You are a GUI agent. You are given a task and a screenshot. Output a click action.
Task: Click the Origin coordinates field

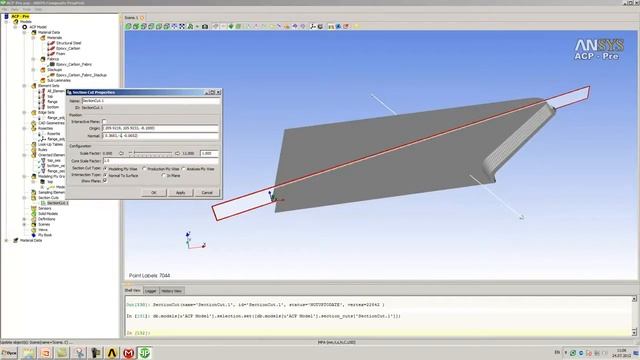[160, 128]
